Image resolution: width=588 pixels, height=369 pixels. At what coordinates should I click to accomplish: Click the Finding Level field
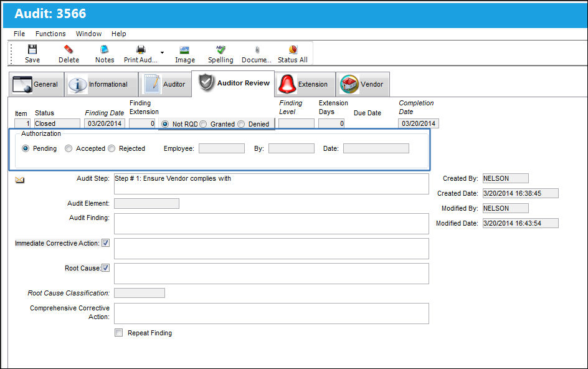(296, 123)
